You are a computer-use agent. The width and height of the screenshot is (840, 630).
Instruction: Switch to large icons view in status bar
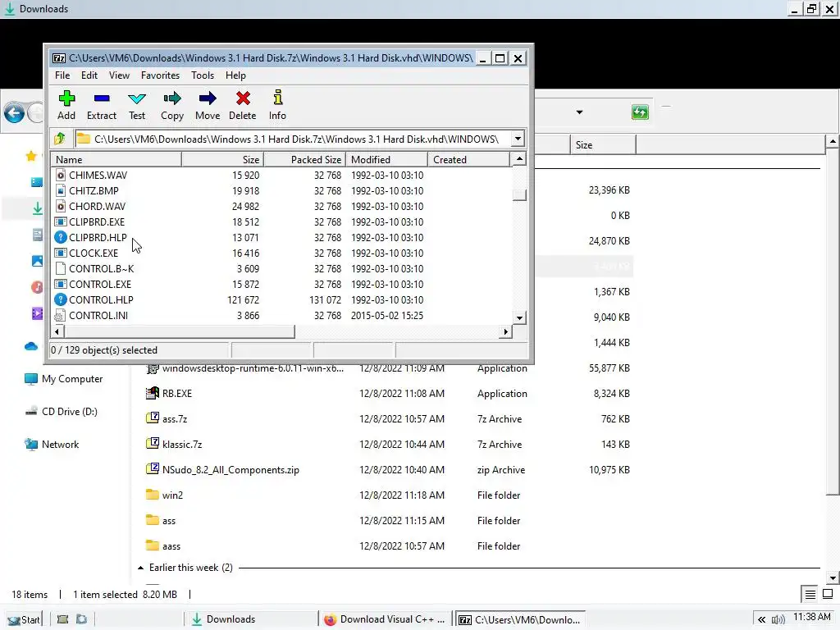point(828,594)
